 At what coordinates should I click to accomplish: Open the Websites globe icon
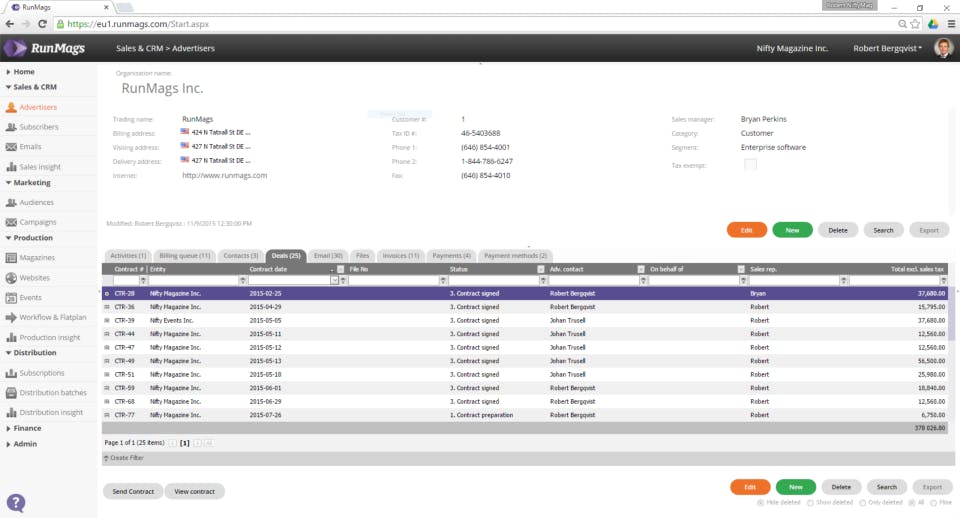coord(11,278)
